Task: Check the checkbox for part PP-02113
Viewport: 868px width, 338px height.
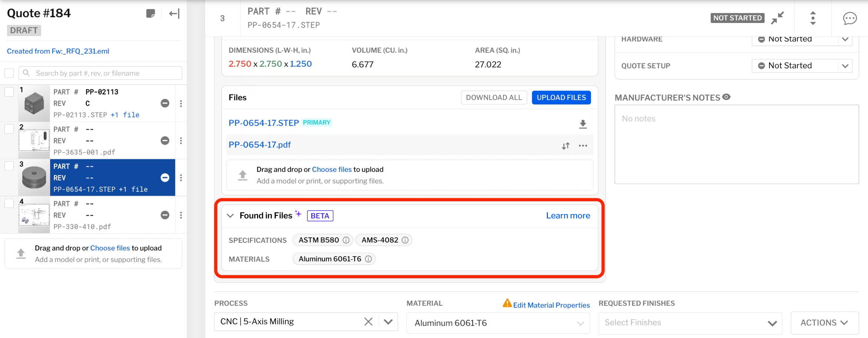Action: point(9,92)
